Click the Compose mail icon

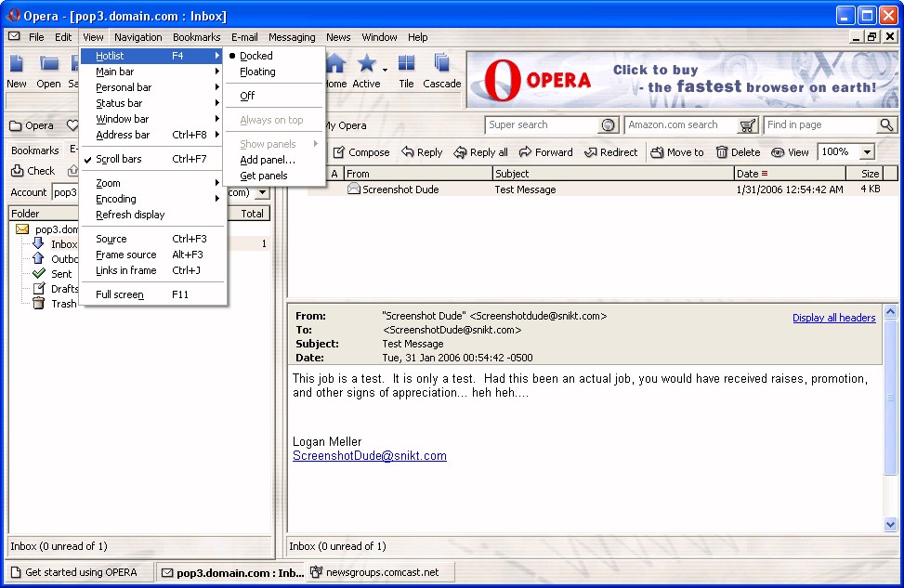[x=340, y=152]
